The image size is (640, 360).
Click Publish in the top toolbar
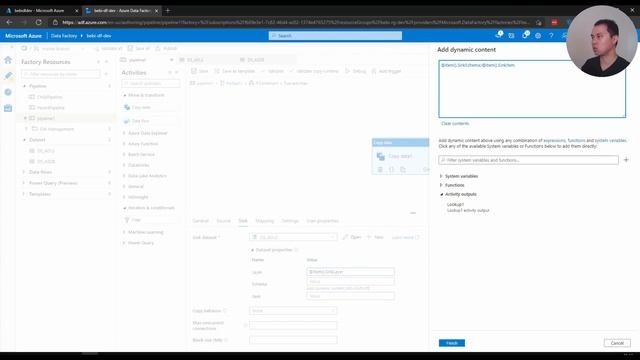pos(167,48)
